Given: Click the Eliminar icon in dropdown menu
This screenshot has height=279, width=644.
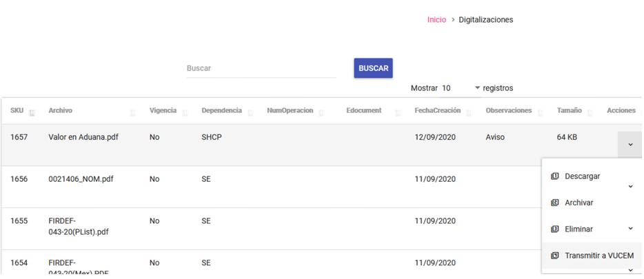Looking at the screenshot, I should [554, 229].
